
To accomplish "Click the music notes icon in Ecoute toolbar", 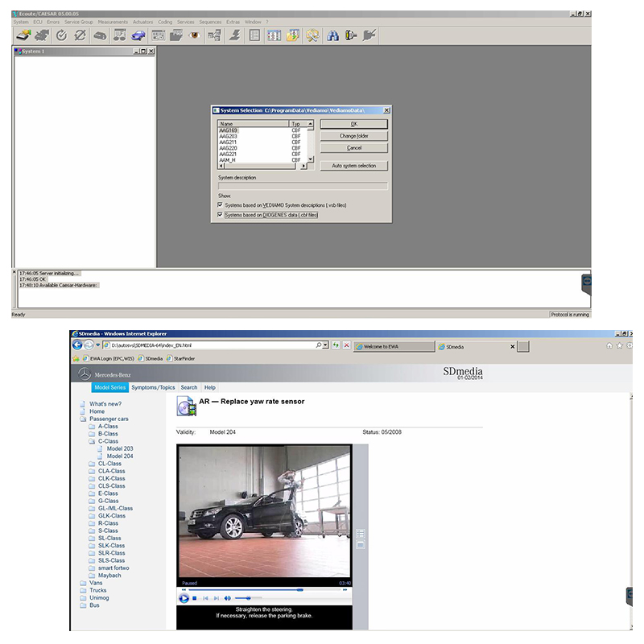I will tap(119, 35).
